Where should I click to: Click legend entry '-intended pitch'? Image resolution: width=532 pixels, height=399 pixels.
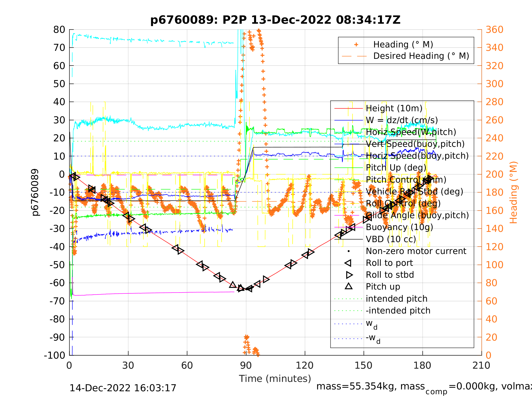[398, 311]
